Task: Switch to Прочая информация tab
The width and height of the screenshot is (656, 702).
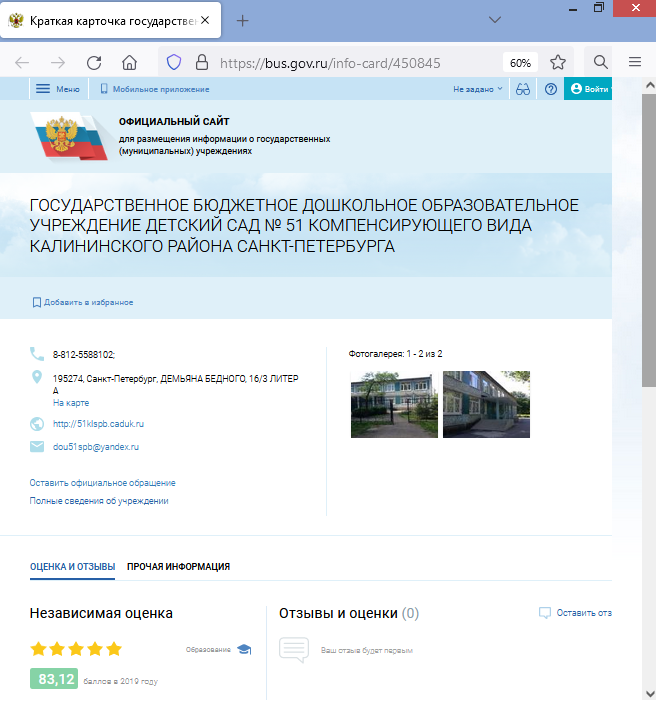Action: [178, 567]
